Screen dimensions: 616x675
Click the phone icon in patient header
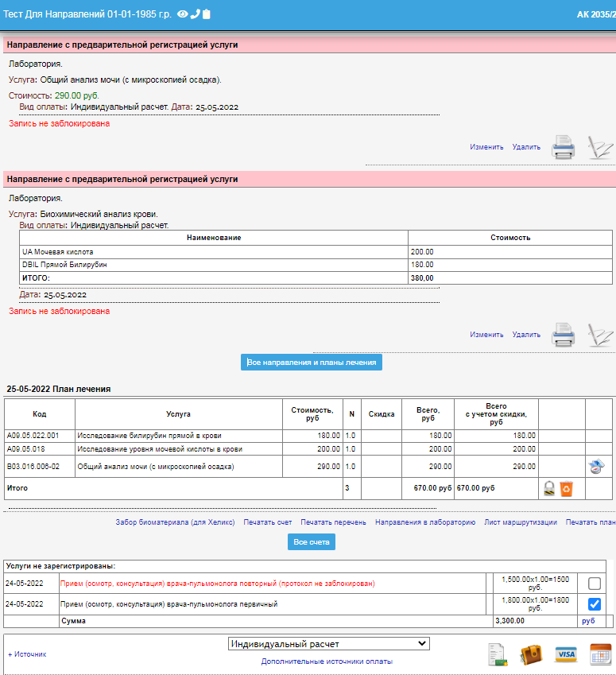click(x=195, y=14)
